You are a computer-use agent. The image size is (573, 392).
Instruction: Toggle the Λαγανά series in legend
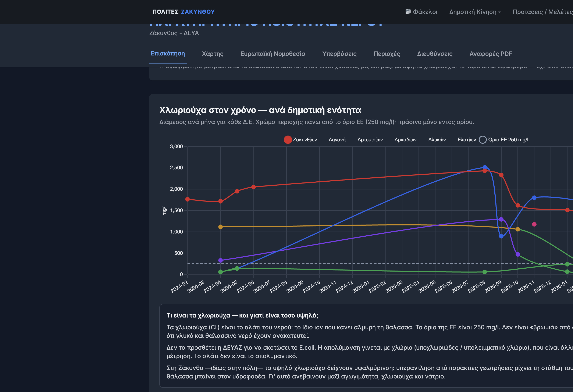pos(337,140)
